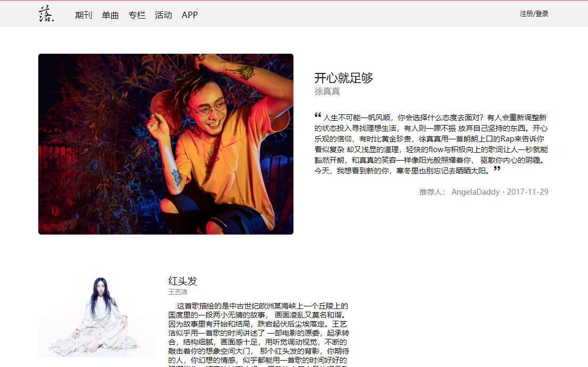Click the artist name 徐真真
This screenshot has width=588, height=367.
[327, 91]
